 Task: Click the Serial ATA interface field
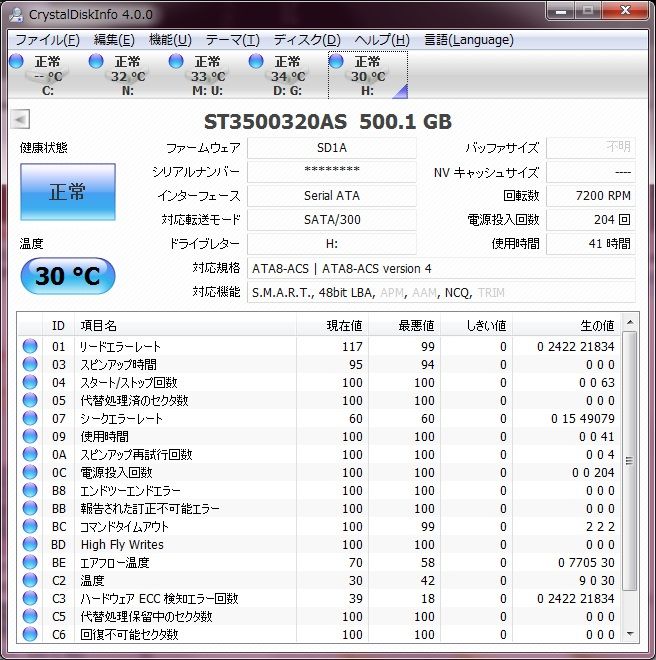pos(332,196)
